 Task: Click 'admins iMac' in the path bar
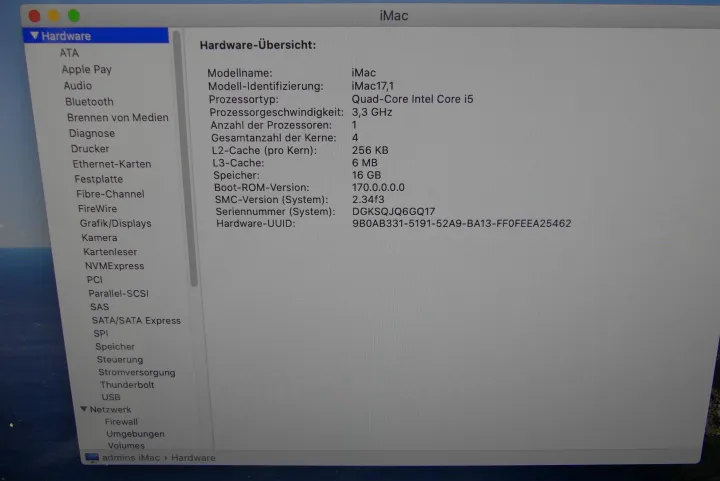click(x=131, y=458)
